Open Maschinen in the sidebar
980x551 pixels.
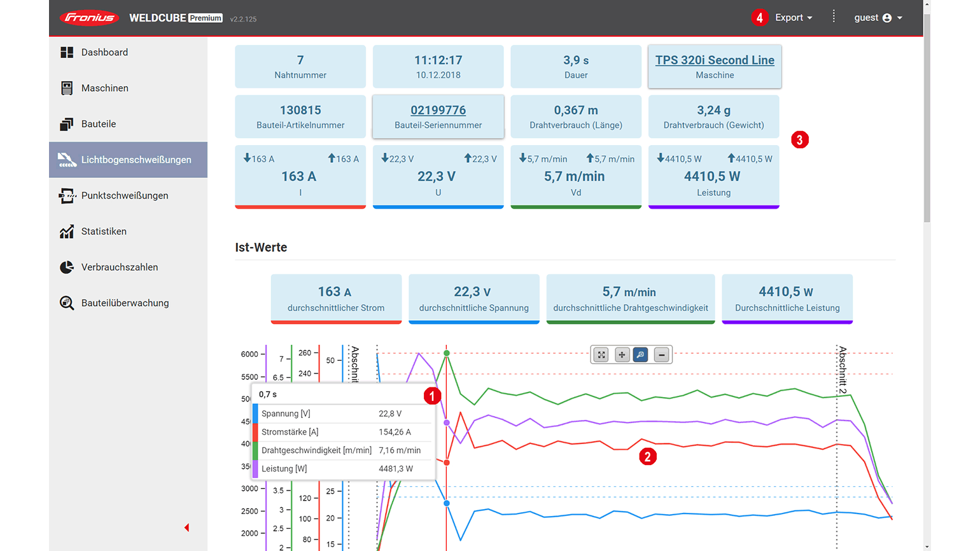(104, 88)
